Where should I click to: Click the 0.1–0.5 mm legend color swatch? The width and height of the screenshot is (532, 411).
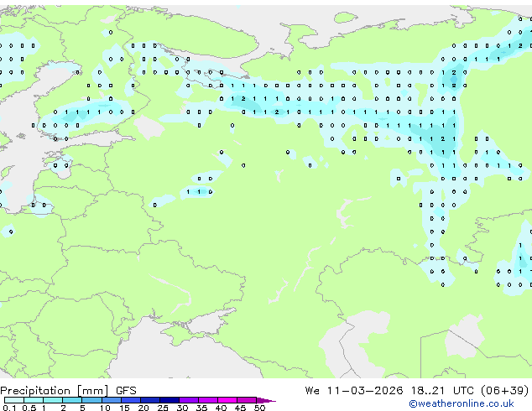(14, 400)
